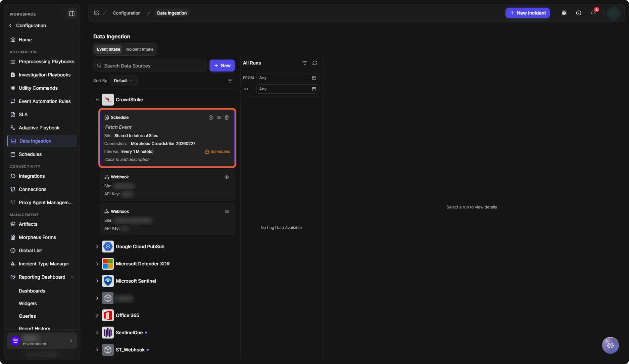
Task: Expand the SentinelOne group
Action: [97, 333]
